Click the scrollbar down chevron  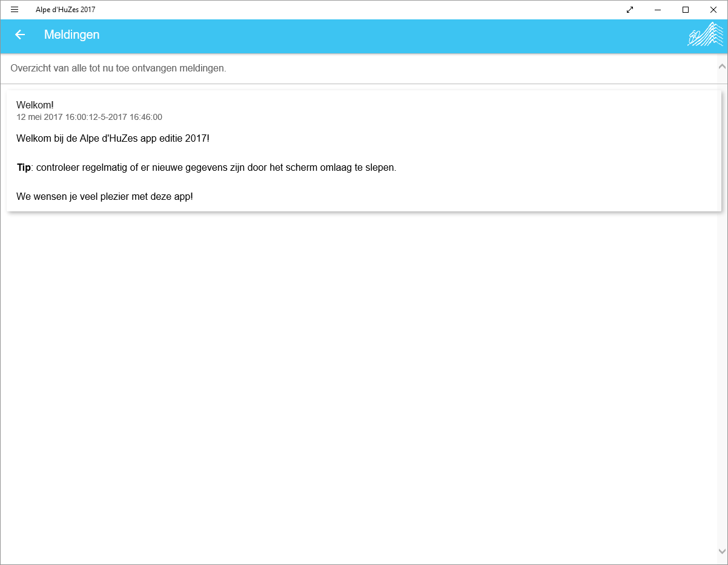point(722,551)
